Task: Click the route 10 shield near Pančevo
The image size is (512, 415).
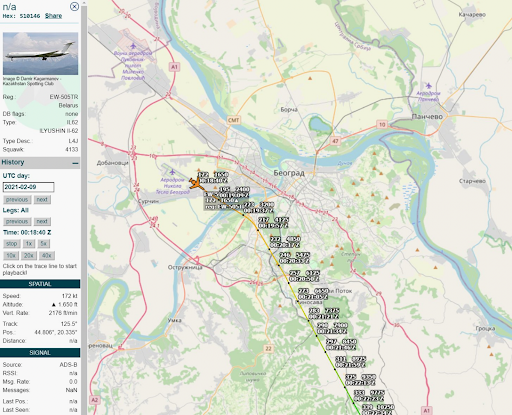Action: (x=382, y=125)
